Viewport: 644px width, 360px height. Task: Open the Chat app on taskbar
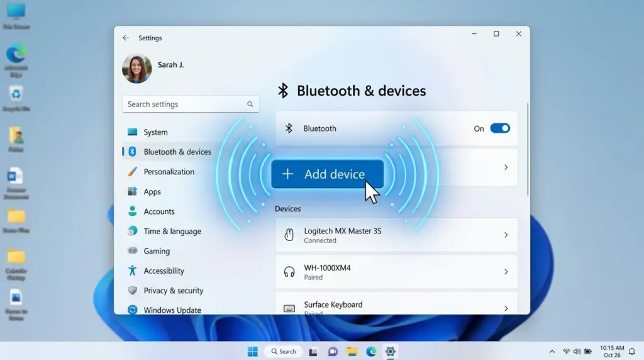tap(333, 352)
